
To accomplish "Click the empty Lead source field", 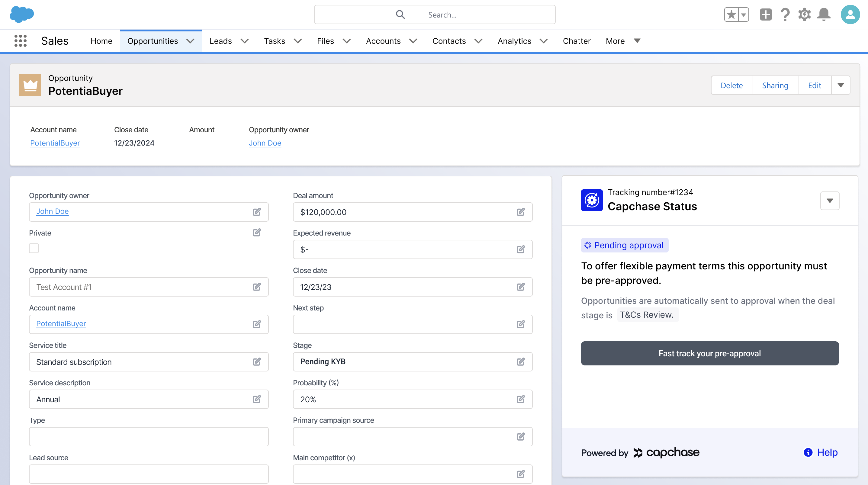I will 149,474.
